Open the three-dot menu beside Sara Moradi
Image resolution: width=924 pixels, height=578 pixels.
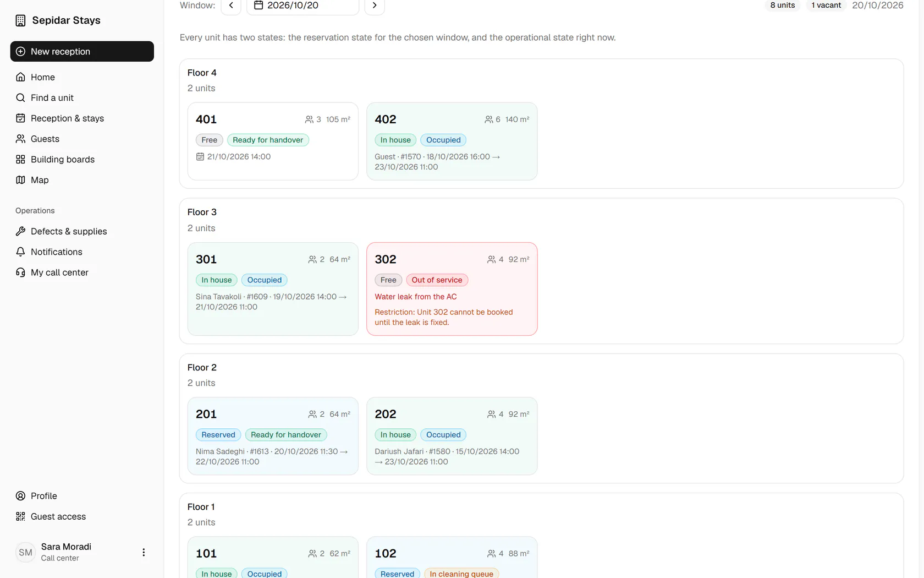click(144, 552)
